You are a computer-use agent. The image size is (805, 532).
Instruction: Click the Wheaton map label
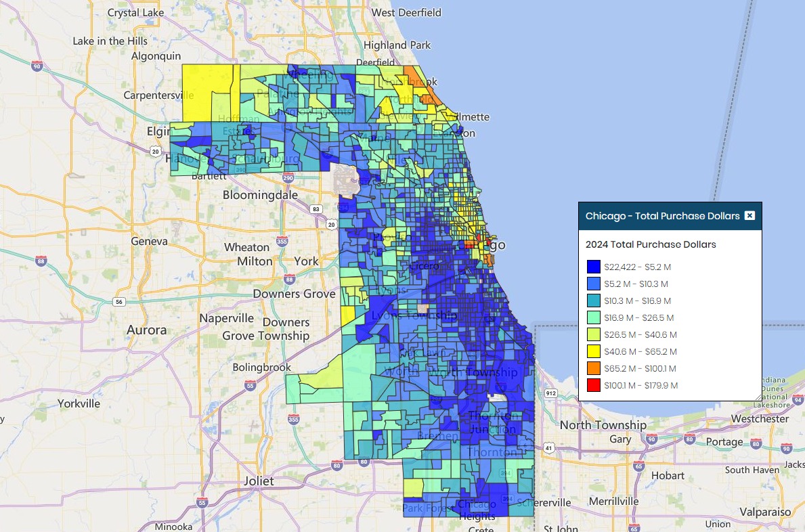pos(246,247)
